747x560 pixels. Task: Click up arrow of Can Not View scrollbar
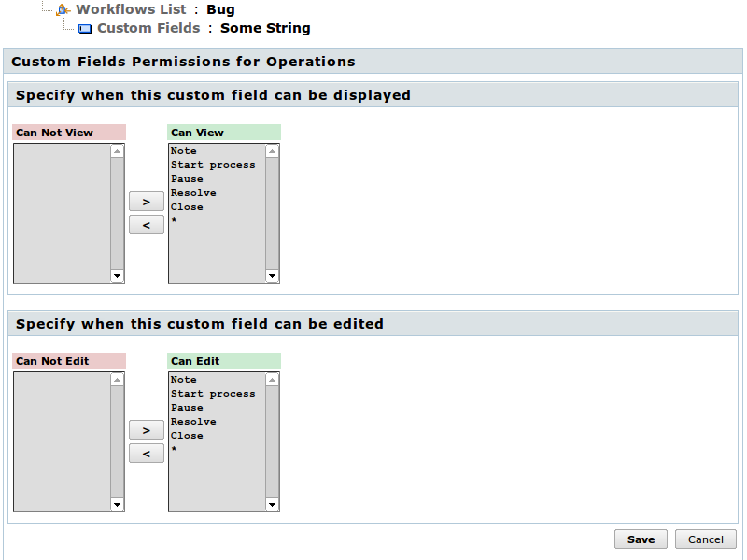(118, 151)
